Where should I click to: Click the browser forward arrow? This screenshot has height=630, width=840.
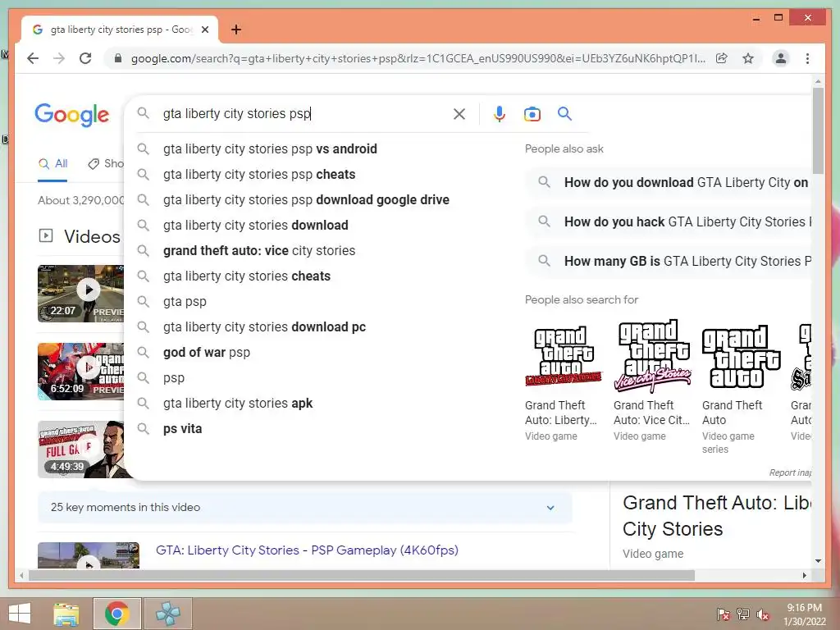point(59,58)
